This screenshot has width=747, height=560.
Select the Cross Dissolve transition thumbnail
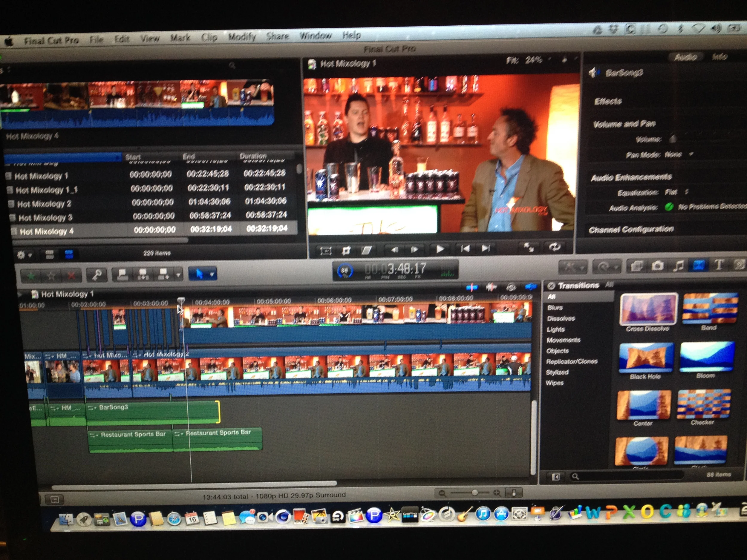(649, 309)
